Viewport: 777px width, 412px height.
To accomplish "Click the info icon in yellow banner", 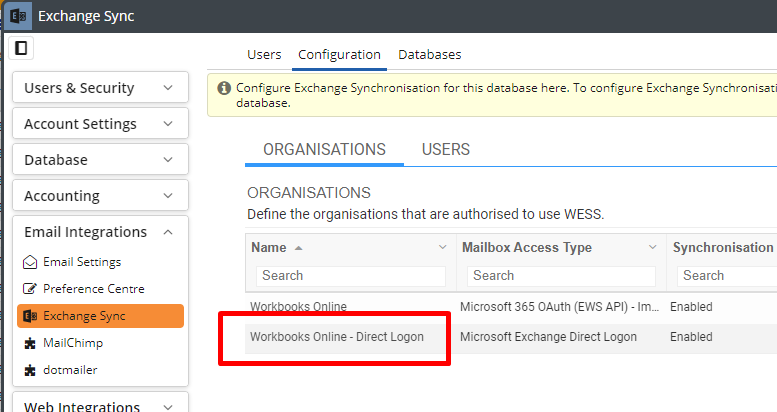I will click(224, 88).
